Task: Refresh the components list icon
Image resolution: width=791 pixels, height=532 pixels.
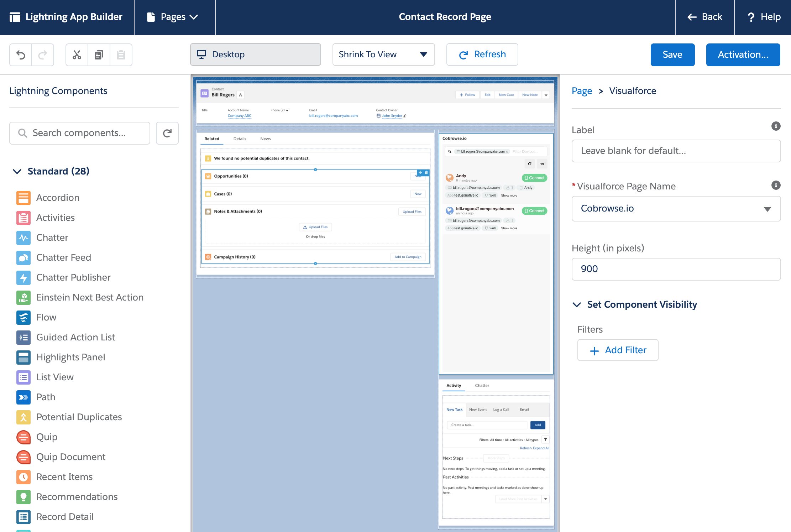Action: [167, 133]
